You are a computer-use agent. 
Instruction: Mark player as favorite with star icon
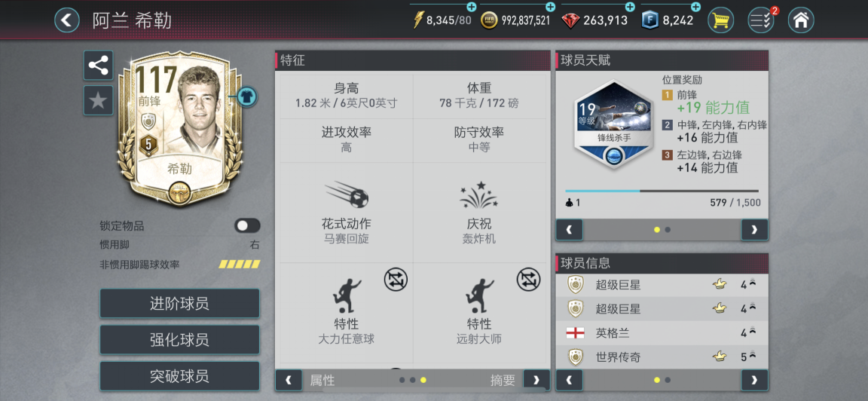click(x=99, y=100)
